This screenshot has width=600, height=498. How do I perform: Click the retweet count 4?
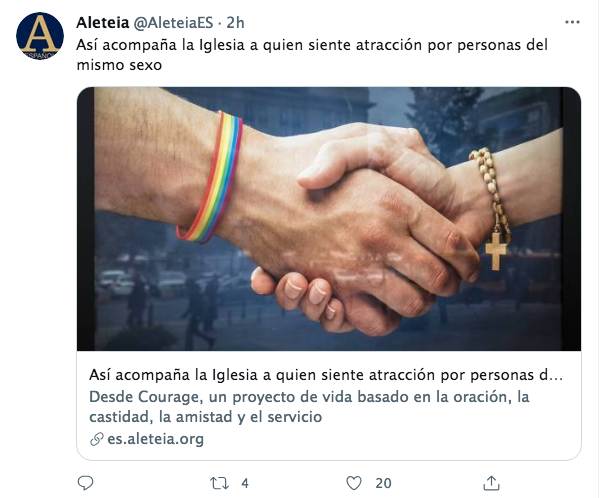point(245,483)
